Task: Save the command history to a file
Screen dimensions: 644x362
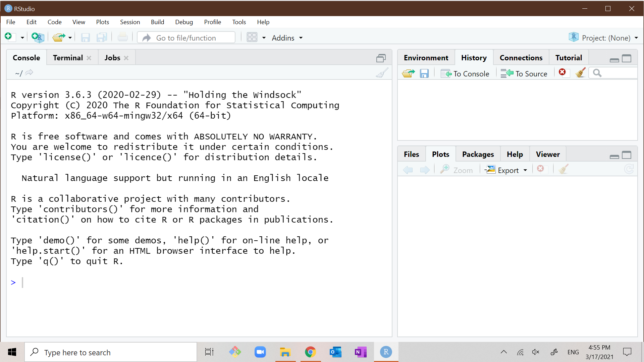Action: pyautogui.click(x=424, y=73)
